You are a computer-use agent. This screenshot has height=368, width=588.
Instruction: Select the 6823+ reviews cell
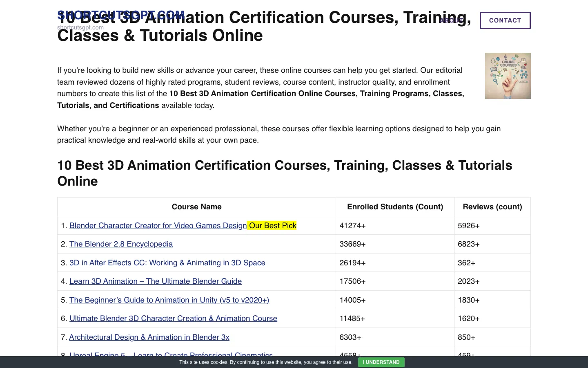(492, 244)
